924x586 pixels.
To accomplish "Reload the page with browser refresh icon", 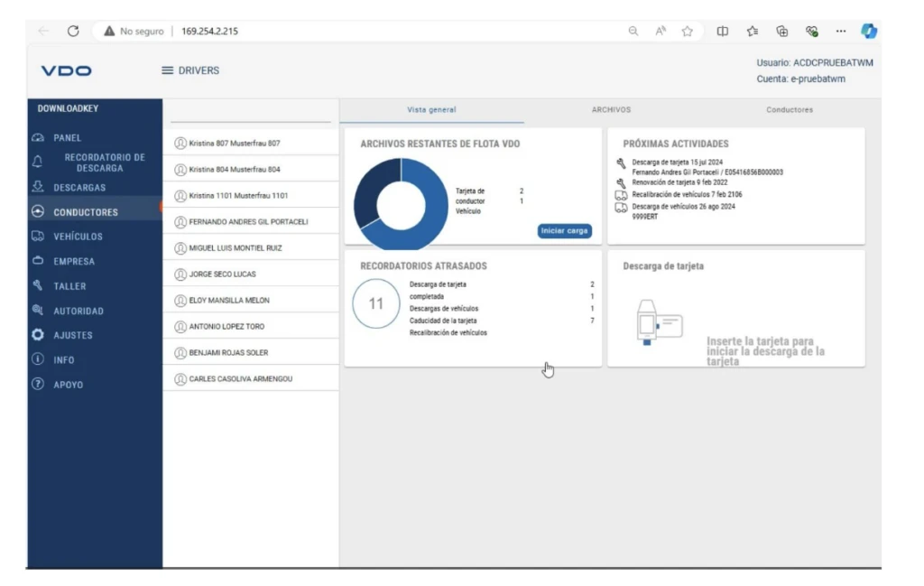I will tap(73, 31).
